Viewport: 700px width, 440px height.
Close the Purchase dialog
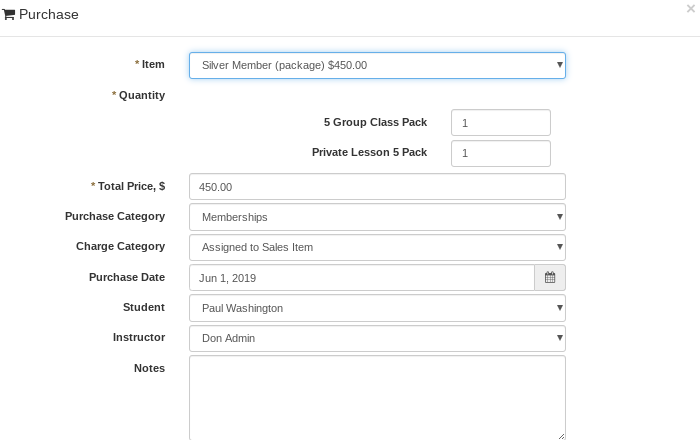coord(690,8)
